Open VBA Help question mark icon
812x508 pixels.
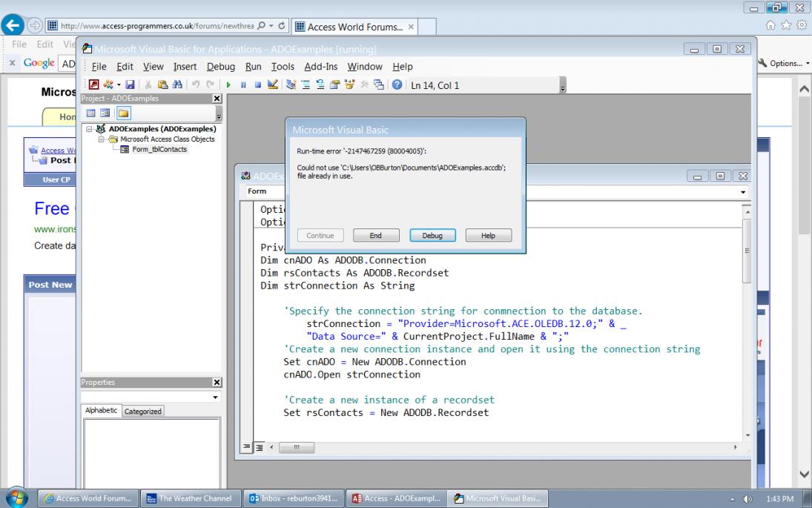pos(397,85)
